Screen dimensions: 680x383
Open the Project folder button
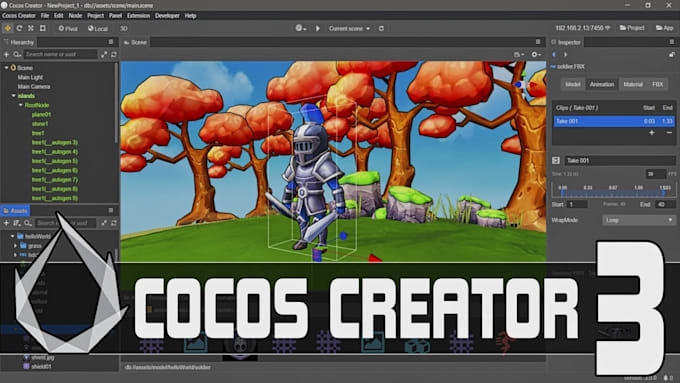[632, 28]
